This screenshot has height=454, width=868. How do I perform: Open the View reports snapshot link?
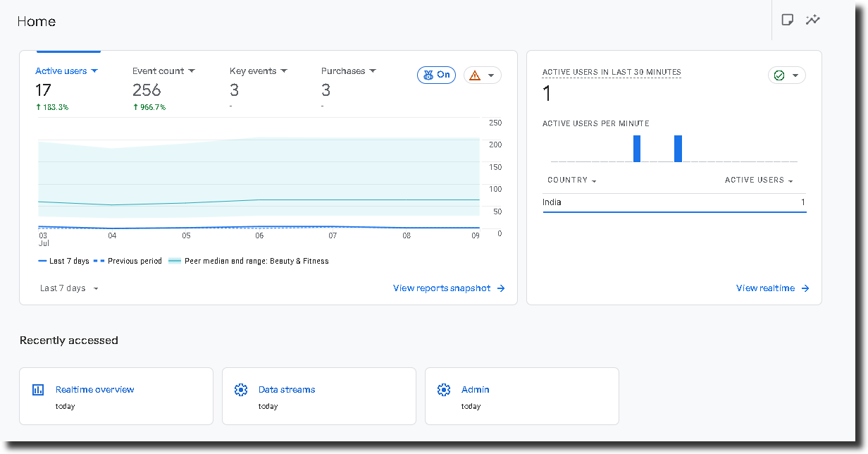coord(449,288)
